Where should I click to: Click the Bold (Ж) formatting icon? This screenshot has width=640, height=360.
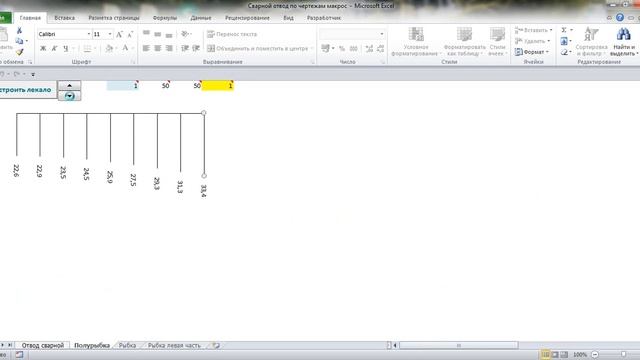tap(43, 49)
